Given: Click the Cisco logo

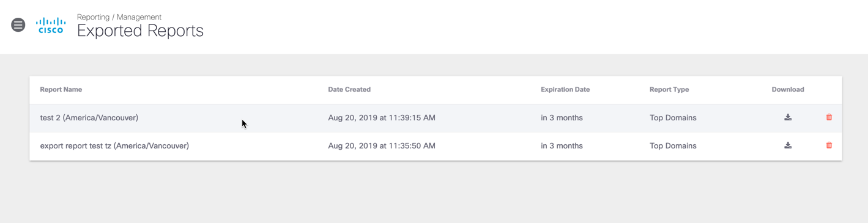Looking at the screenshot, I should 51,25.
